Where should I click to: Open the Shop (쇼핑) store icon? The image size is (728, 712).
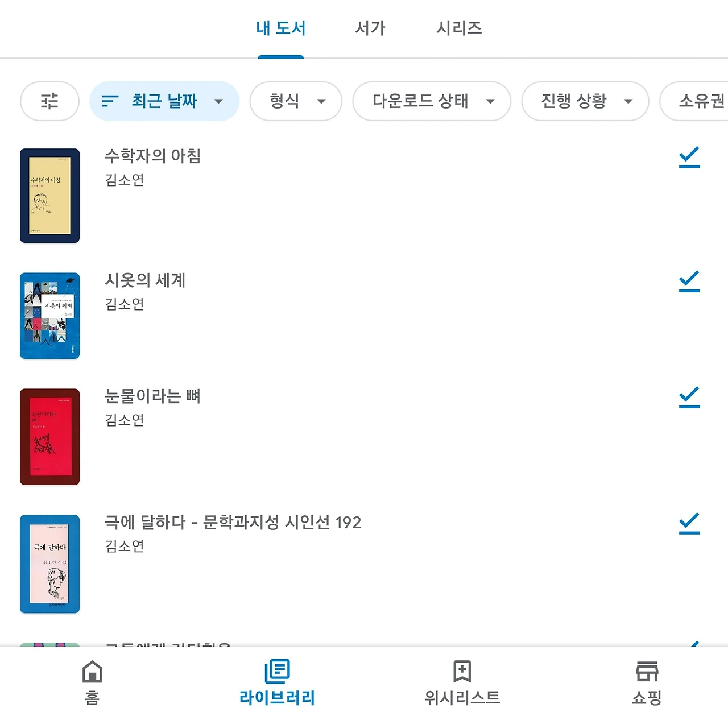tap(647, 672)
